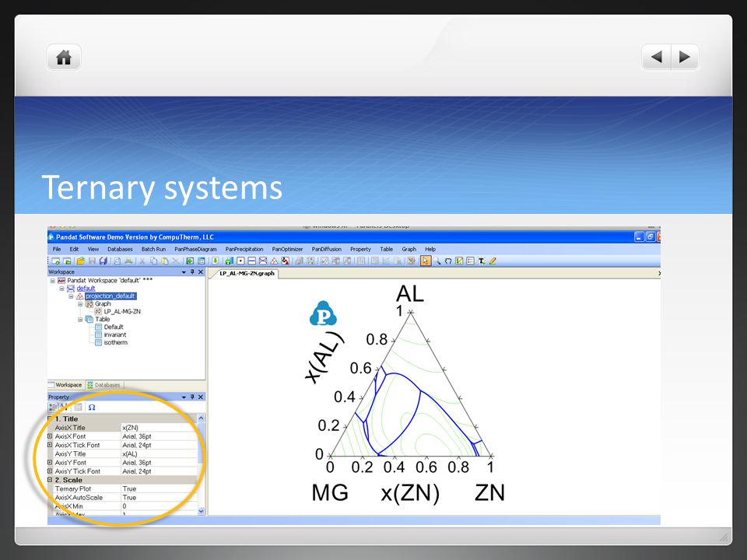Click the Delete X icon in toolbar
Image resolution: width=747 pixels, height=560 pixels.
point(176,261)
